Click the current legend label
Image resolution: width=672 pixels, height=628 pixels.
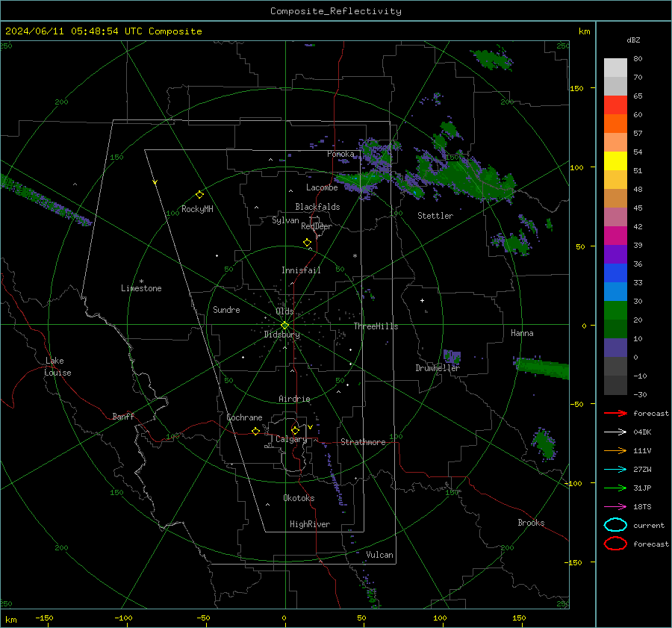tap(649, 526)
